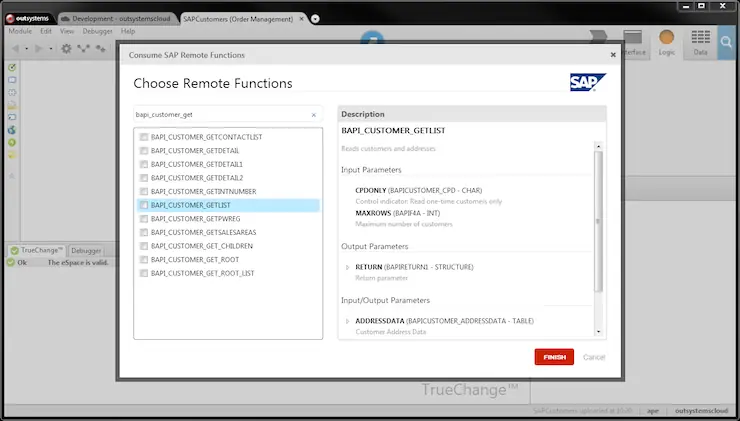The height and width of the screenshot is (421, 740).
Task: Switch to the Debugger bottom tab
Action: (86, 251)
